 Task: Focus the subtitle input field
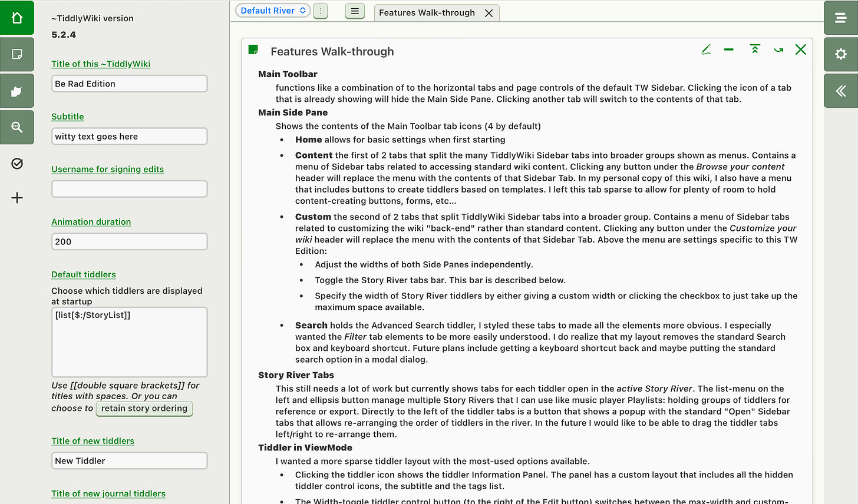click(x=130, y=136)
